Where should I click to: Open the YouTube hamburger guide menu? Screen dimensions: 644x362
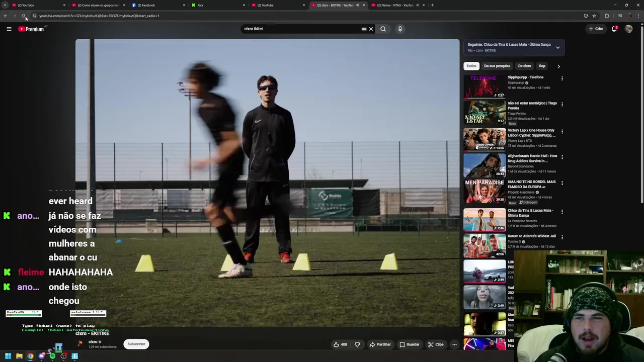9,29
